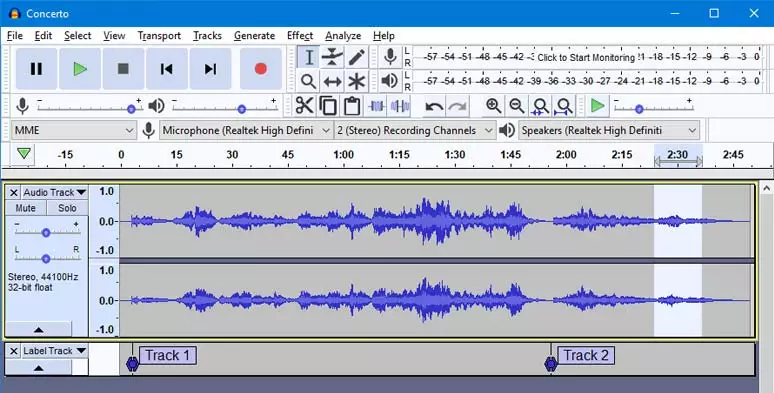Viewport: 774px width, 393px height.
Task: Click the green timeline pin triangle
Action: [23, 154]
